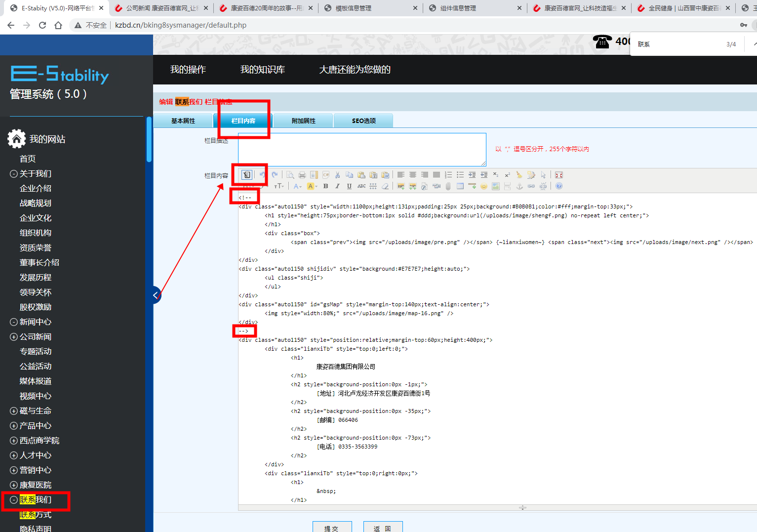This screenshot has width=757, height=532.
Task: Open insert template tool
Action: [314, 175]
